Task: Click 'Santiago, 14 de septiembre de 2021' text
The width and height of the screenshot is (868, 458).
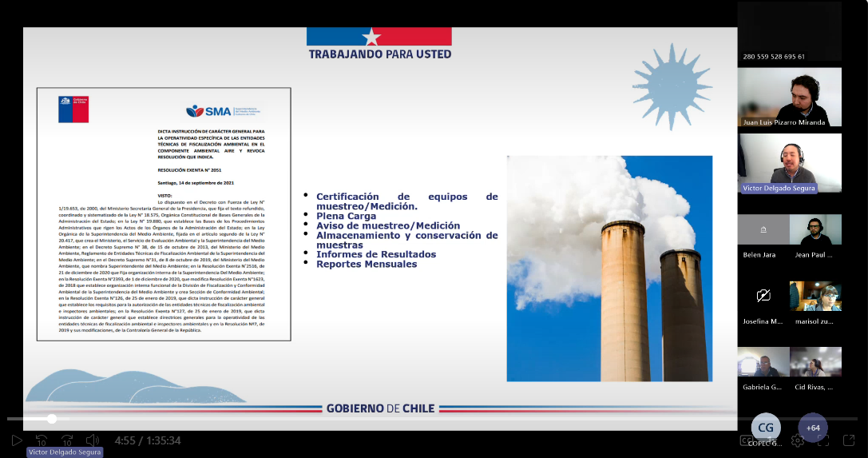Action: click(196, 183)
